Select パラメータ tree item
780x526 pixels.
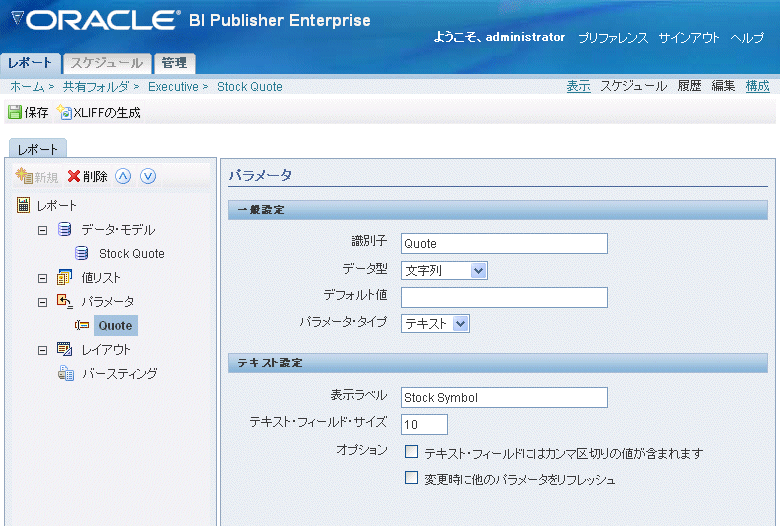point(108,302)
